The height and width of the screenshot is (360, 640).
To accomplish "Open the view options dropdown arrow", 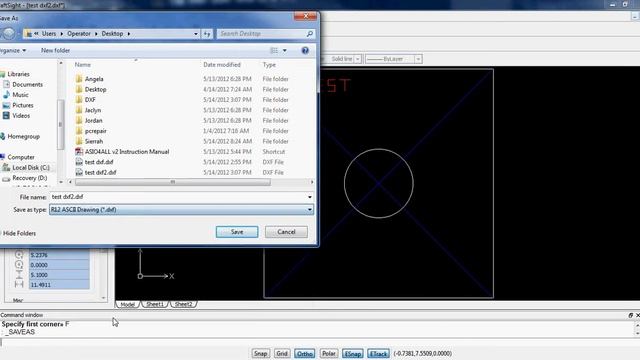I will pos(284,51).
